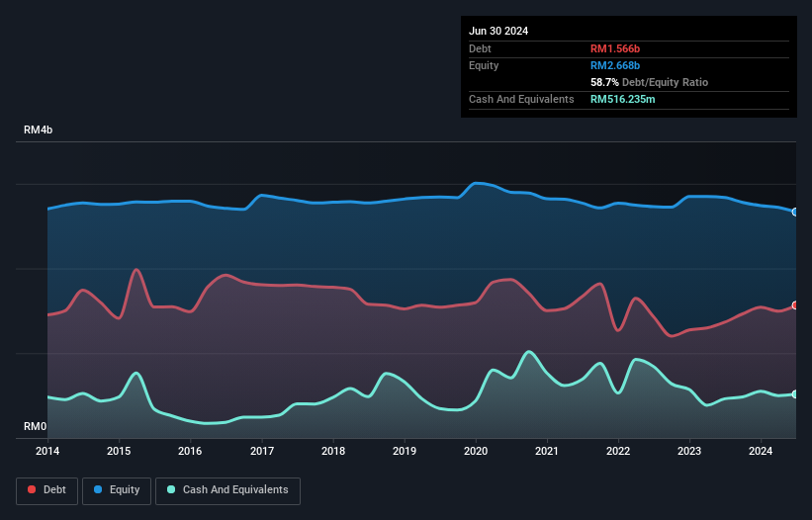Click the 2024 x-axis label
812x520 pixels.
(761, 451)
